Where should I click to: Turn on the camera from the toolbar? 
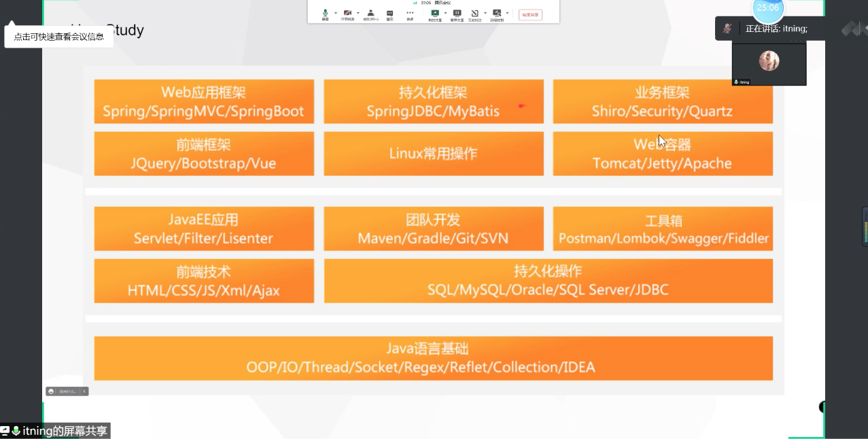pyautogui.click(x=348, y=14)
